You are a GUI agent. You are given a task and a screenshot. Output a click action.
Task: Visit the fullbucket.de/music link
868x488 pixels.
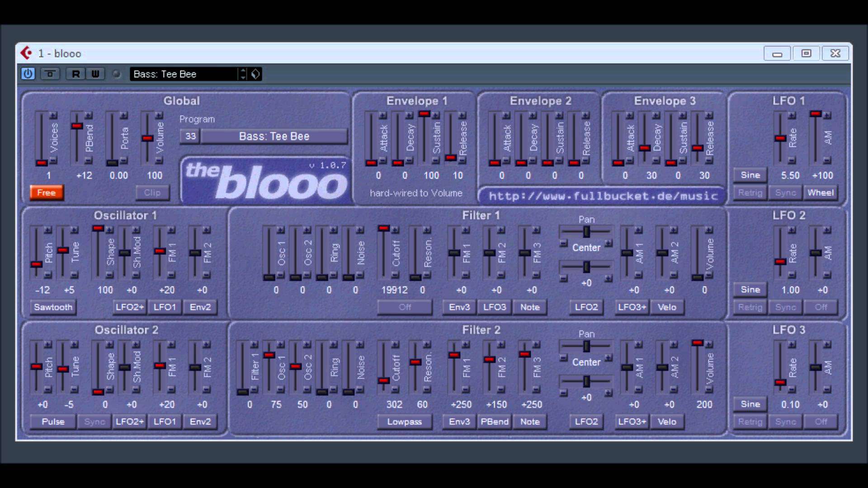(x=603, y=196)
